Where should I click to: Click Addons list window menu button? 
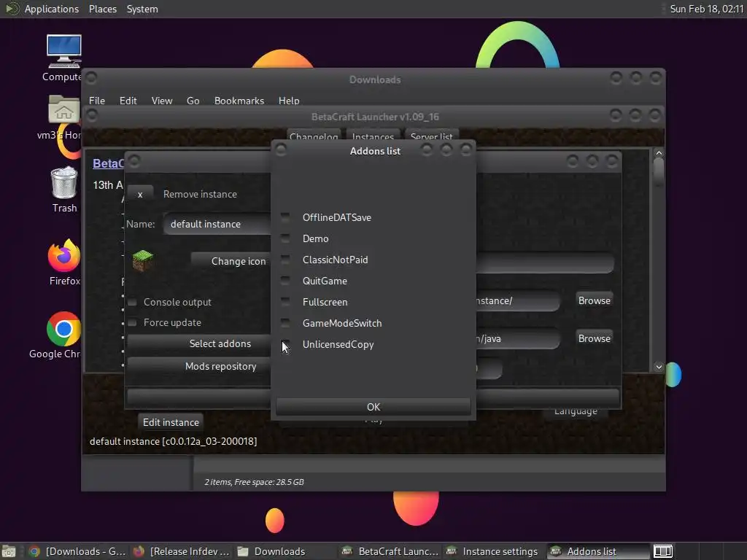click(x=281, y=150)
